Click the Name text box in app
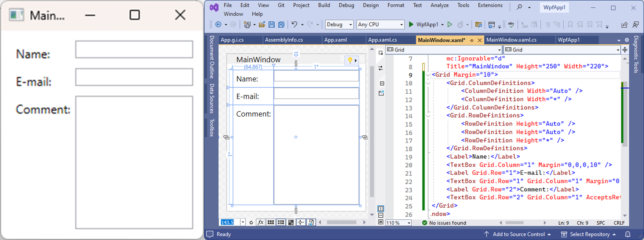The height and width of the screenshot is (240, 644). 134,50
